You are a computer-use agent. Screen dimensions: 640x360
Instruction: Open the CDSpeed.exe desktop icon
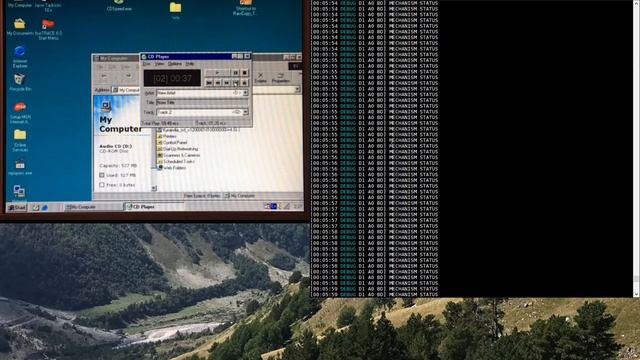(x=119, y=6)
